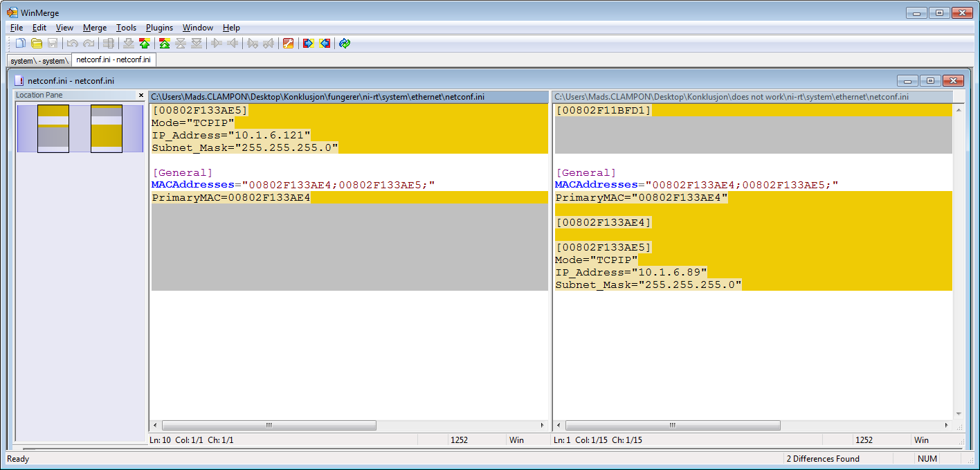Click the Copy All to Right icon

point(309,43)
